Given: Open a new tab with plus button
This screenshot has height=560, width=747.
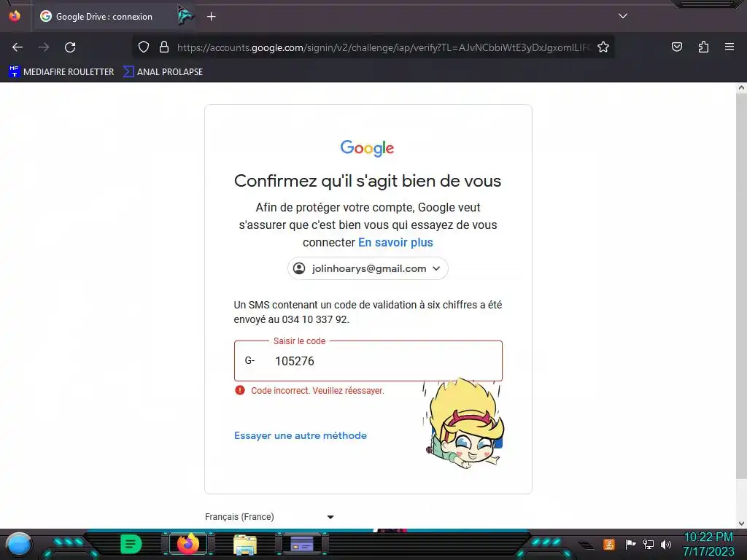Looking at the screenshot, I should click(211, 17).
